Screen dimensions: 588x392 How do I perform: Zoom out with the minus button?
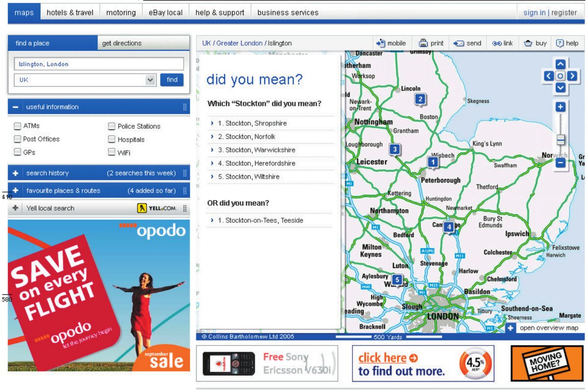561,163
